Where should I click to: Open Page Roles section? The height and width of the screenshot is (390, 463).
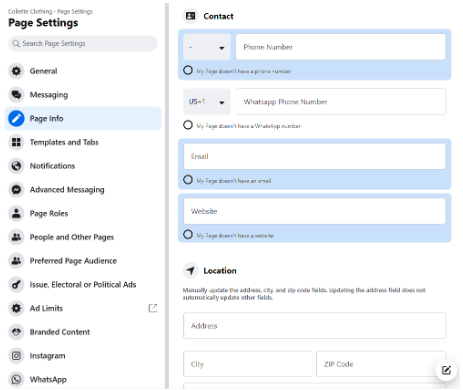pyautogui.click(x=83, y=213)
